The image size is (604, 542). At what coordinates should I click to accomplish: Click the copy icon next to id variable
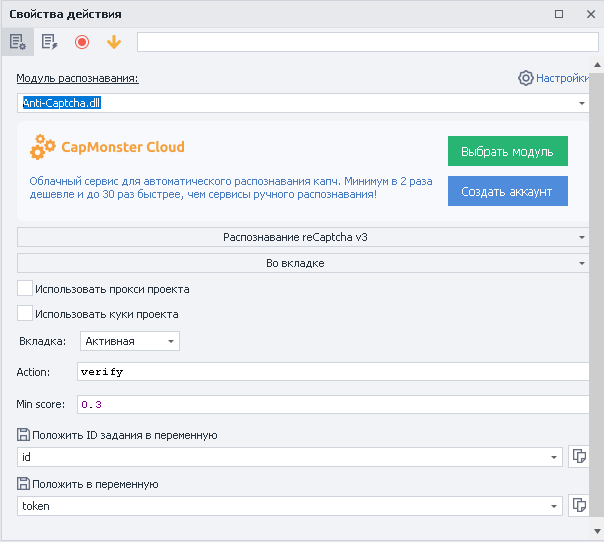pyautogui.click(x=578, y=457)
